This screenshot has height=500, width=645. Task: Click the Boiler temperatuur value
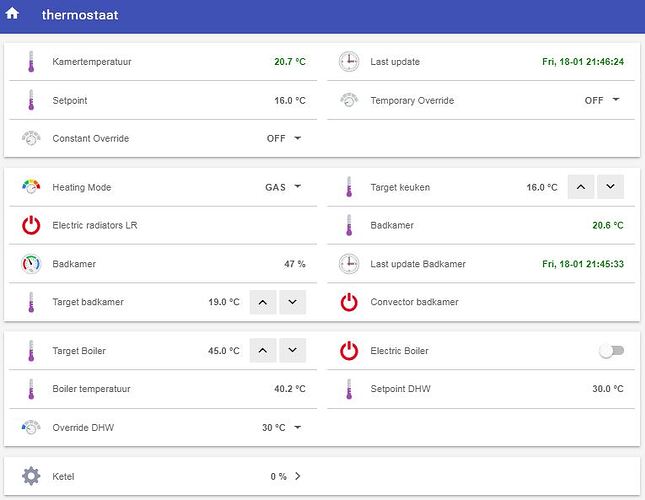point(290,389)
